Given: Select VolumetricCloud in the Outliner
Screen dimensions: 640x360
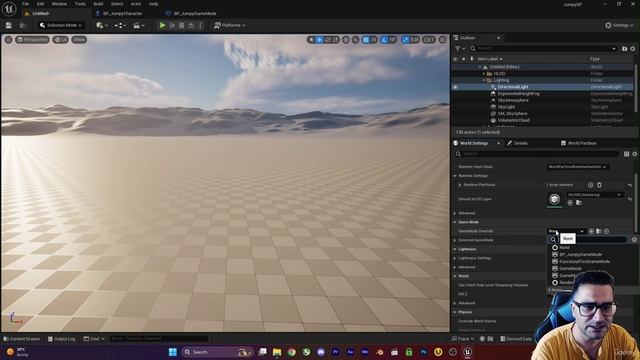Looking at the screenshot, I should tap(513, 120).
